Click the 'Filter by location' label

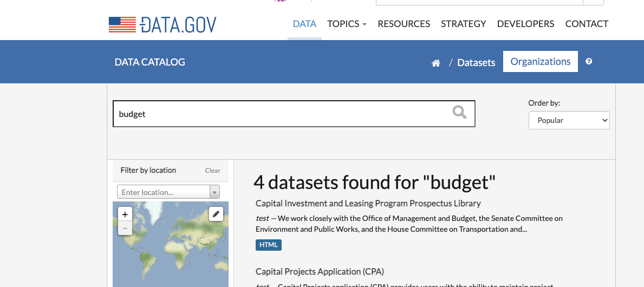pos(148,170)
